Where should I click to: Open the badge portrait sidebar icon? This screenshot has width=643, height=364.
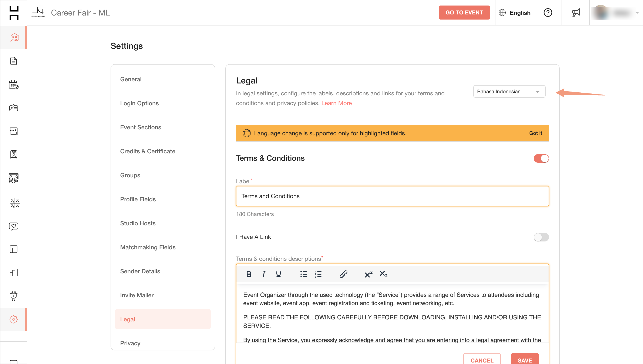coord(14,155)
